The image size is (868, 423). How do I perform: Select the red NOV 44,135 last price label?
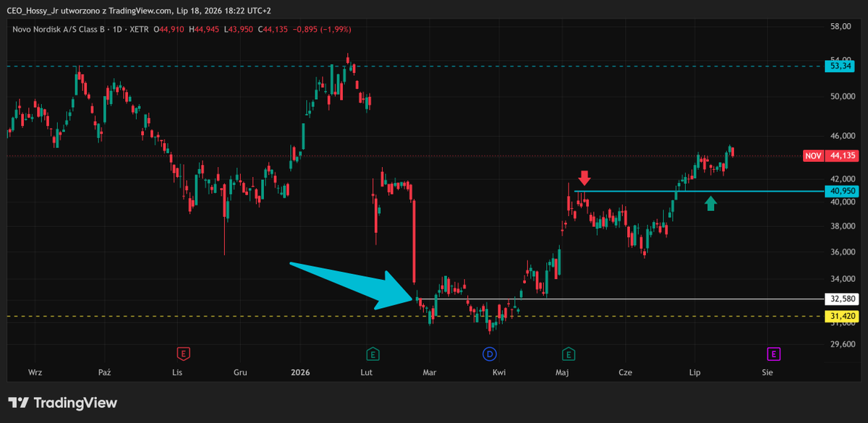tap(830, 155)
